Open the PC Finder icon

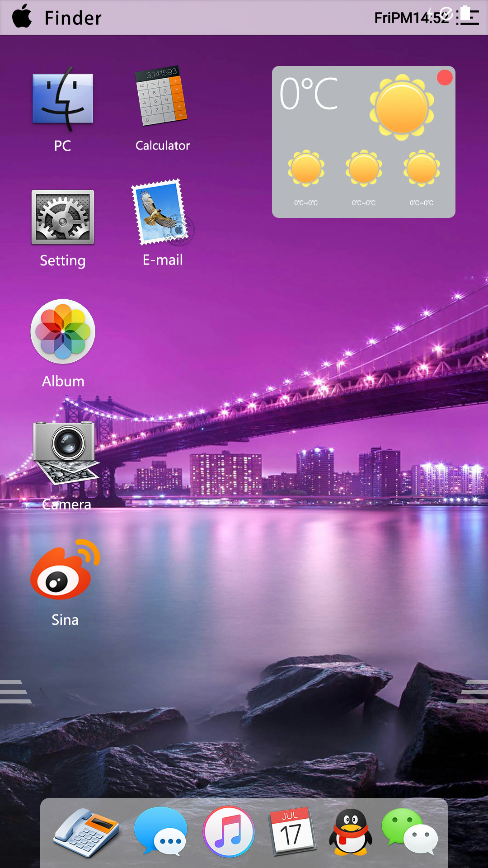(x=63, y=99)
